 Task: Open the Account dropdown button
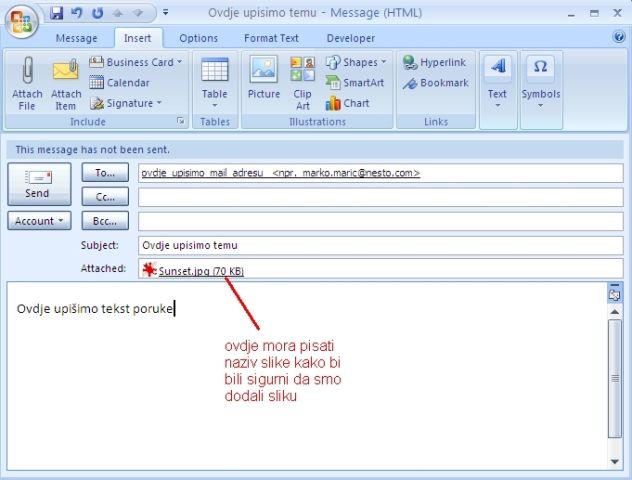pyautogui.click(x=40, y=221)
